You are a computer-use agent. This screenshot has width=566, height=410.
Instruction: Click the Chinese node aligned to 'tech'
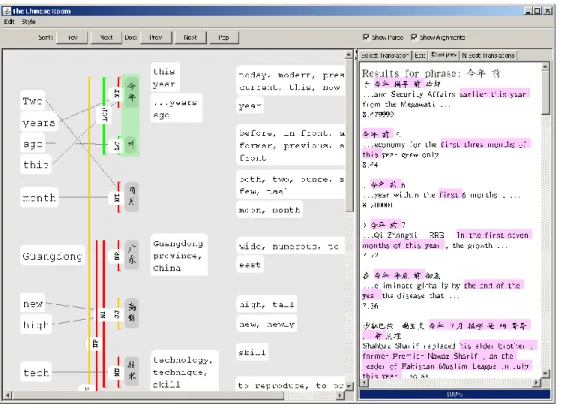[131, 371]
